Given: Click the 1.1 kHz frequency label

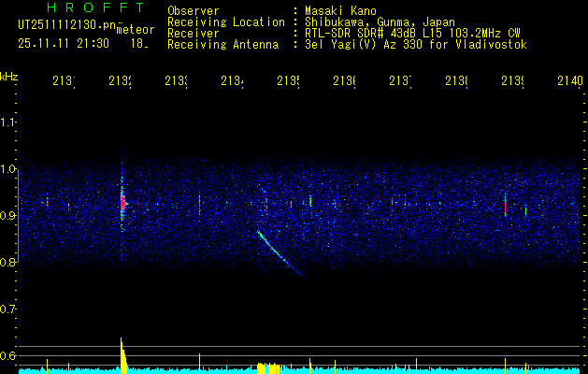Looking at the screenshot, I should [x=7, y=122].
